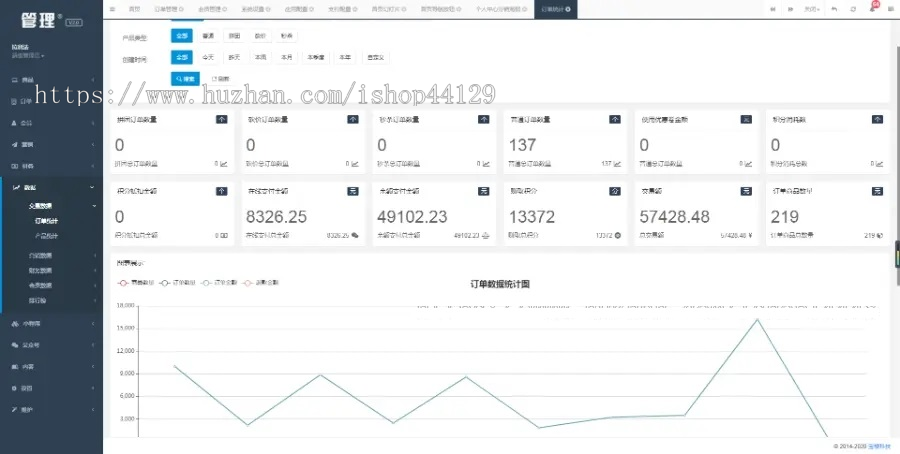
Task: Click the badge icon on the 8326.25 card
Action: (353, 191)
